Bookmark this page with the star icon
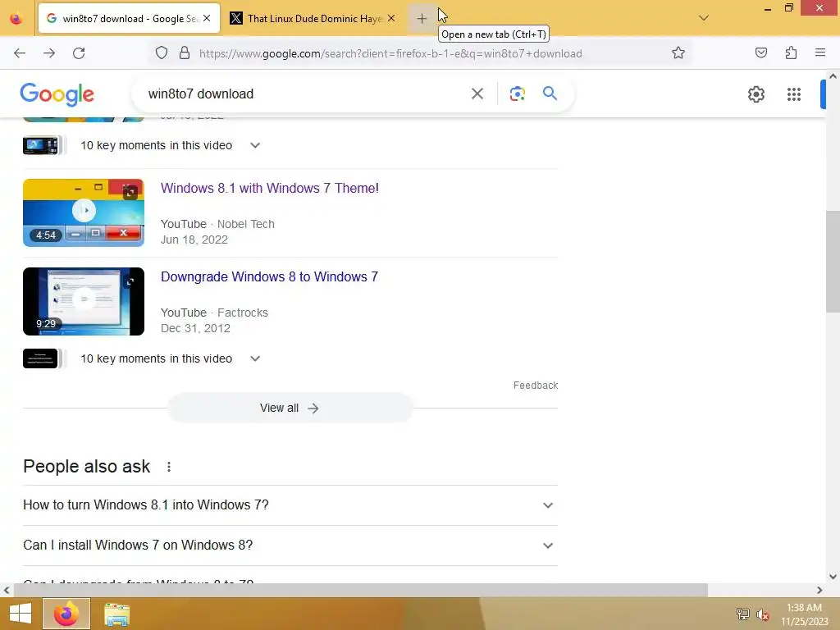Viewport: 840px width, 630px height. (678, 53)
